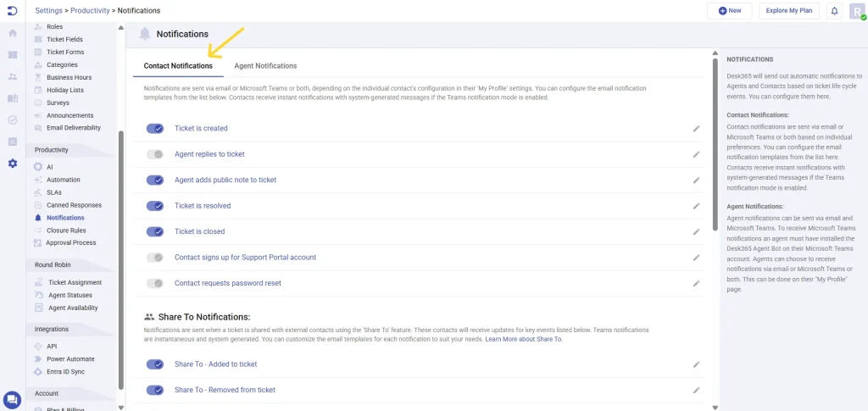Enable Contact requests password reset toggle
Screen dimensions: 868x411
pos(155,283)
